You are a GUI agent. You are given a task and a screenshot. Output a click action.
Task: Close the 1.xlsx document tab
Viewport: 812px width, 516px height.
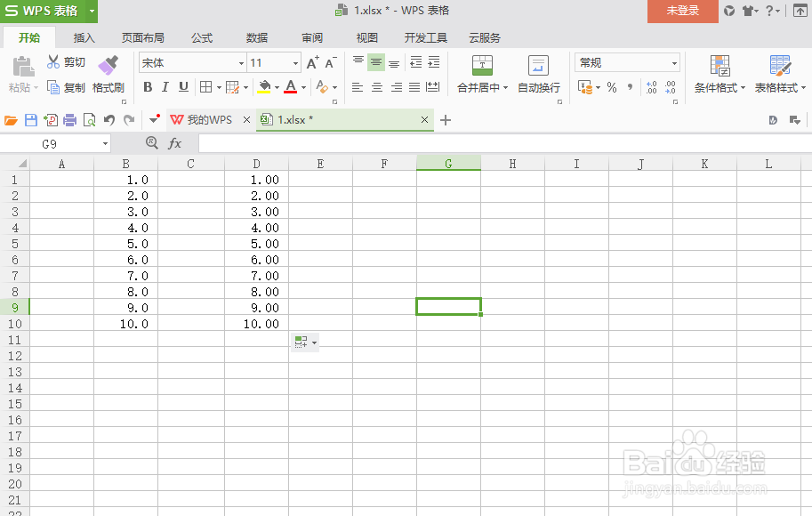coord(424,120)
